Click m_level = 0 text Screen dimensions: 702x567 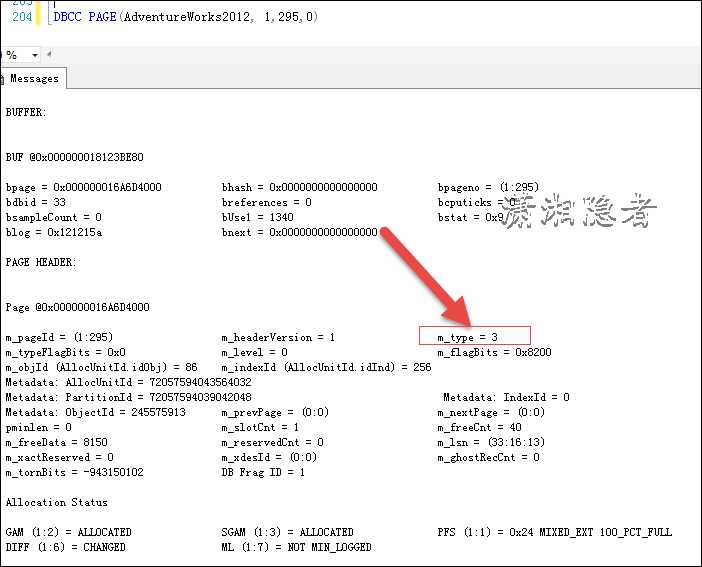(x=254, y=352)
